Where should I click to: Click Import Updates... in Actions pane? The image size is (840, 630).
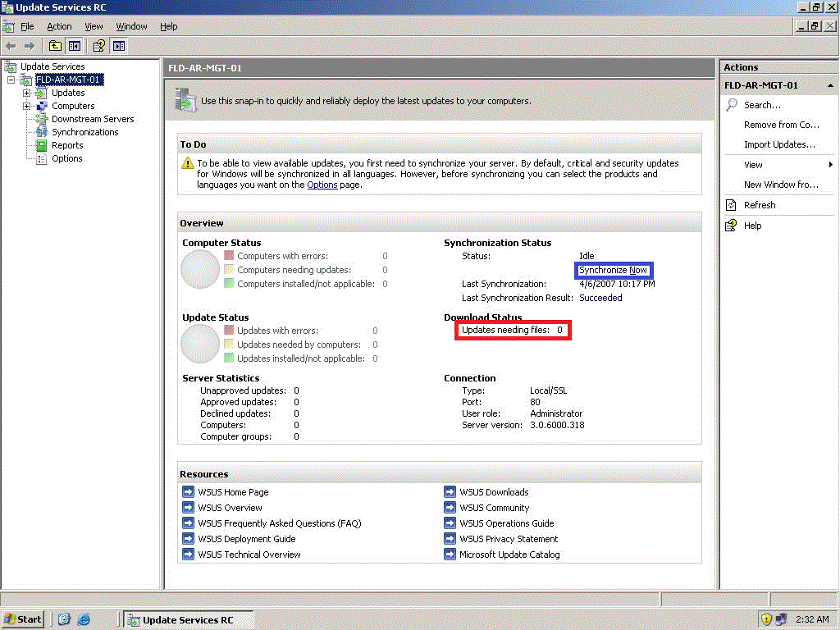click(779, 144)
